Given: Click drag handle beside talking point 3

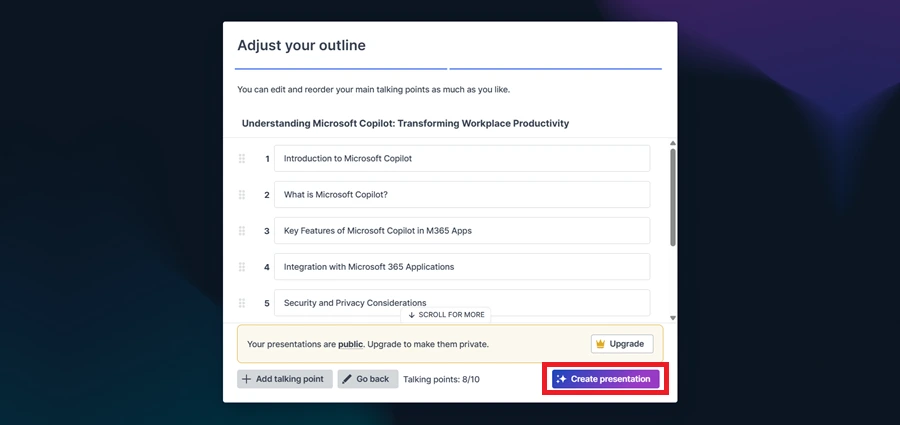Looking at the screenshot, I should coord(242,231).
